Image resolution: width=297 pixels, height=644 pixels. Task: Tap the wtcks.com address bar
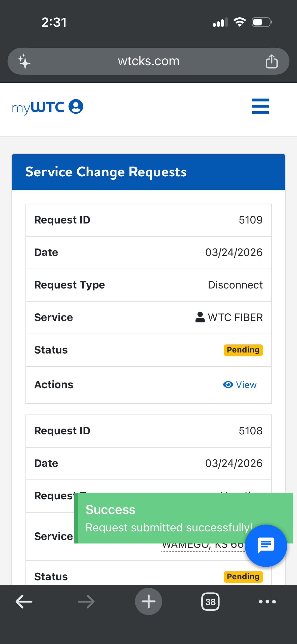click(148, 61)
